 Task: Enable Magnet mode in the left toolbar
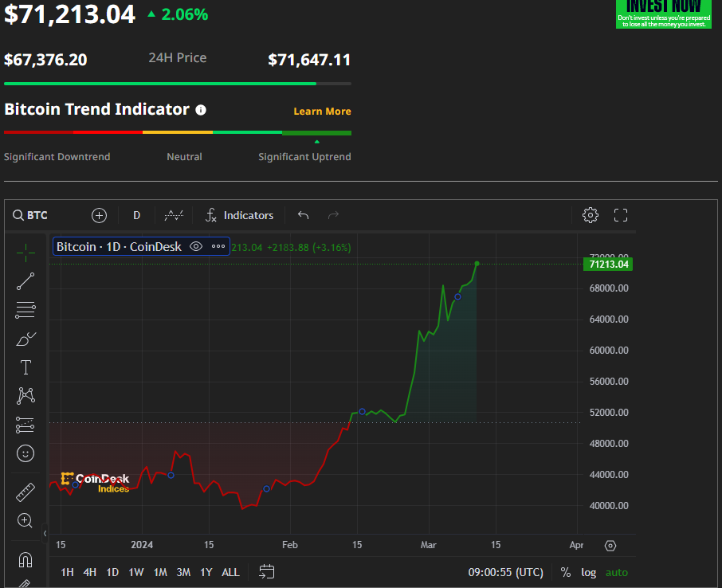[x=26, y=559]
